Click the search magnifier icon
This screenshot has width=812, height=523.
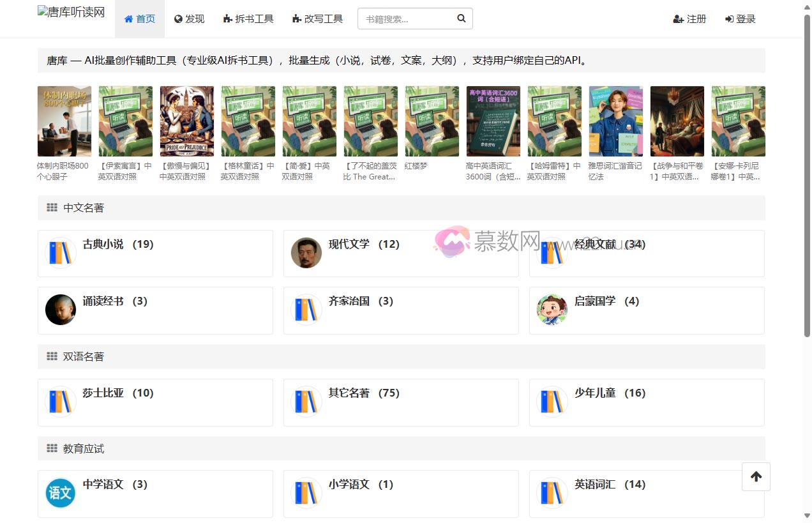pyautogui.click(x=461, y=19)
